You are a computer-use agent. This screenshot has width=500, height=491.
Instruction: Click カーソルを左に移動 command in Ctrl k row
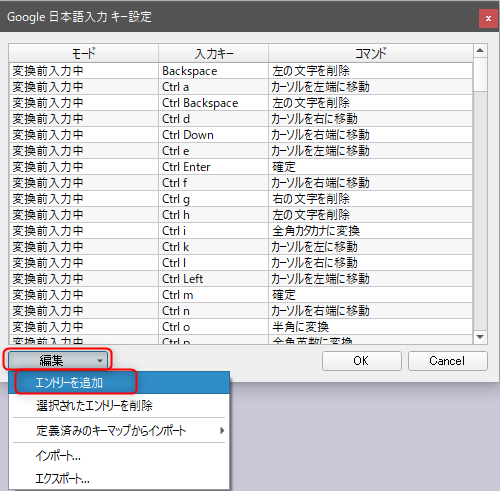click(x=371, y=247)
